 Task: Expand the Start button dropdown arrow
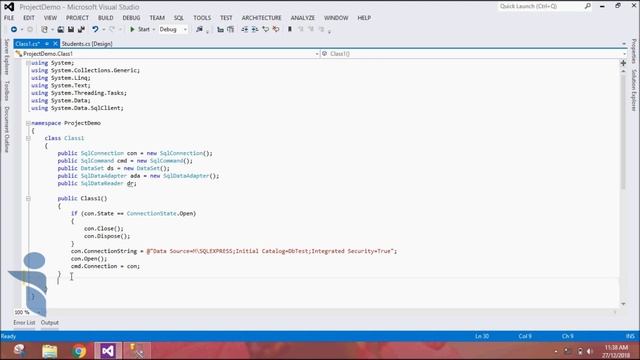coord(154,29)
